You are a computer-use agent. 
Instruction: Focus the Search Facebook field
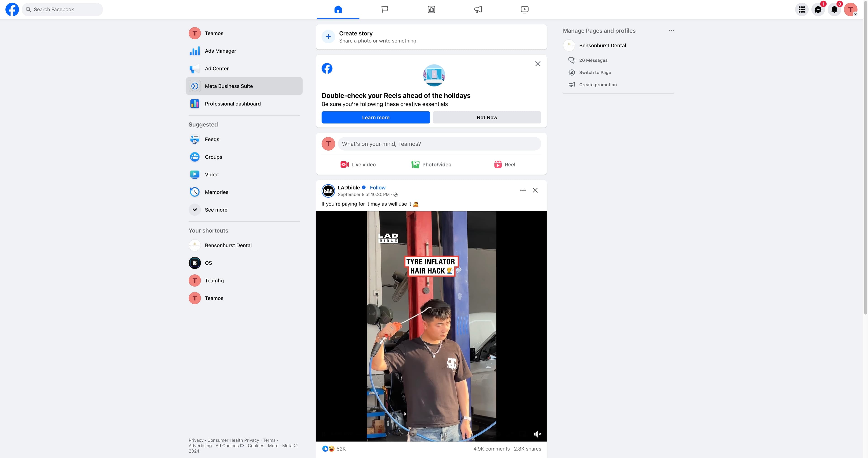62,9
